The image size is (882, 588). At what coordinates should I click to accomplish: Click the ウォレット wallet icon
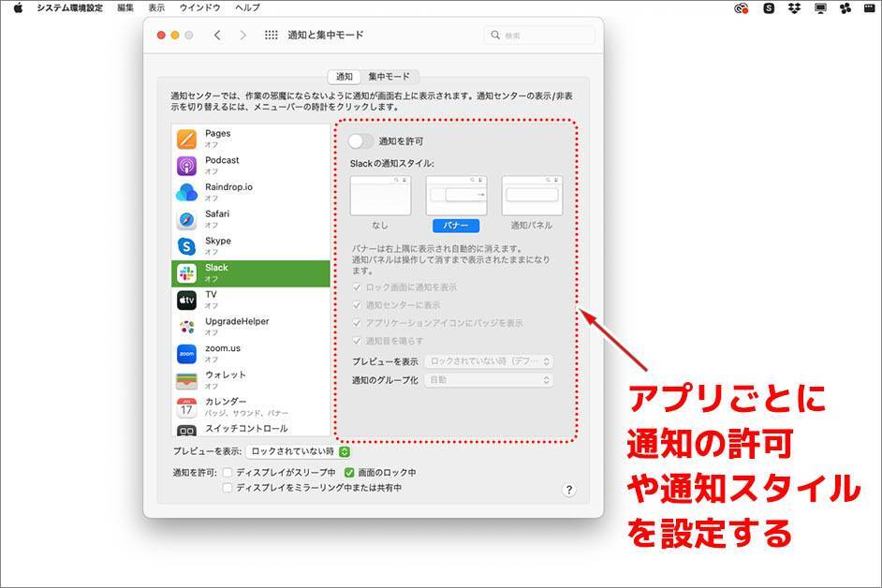click(186, 381)
